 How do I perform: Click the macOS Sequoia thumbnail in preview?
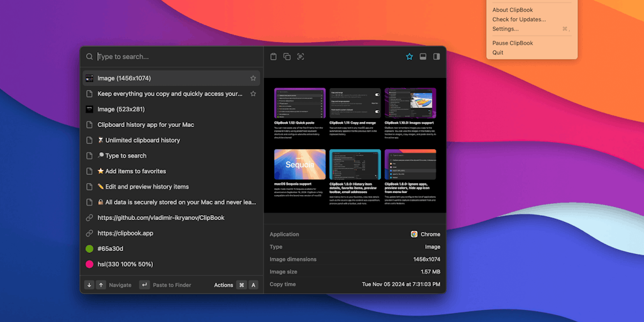(300, 164)
